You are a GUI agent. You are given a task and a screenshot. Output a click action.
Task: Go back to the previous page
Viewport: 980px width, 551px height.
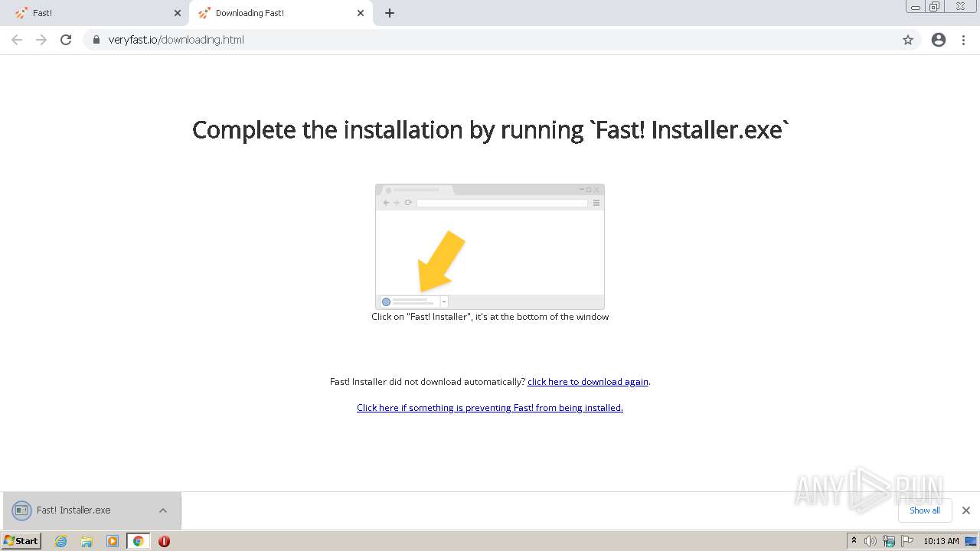(x=17, y=40)
